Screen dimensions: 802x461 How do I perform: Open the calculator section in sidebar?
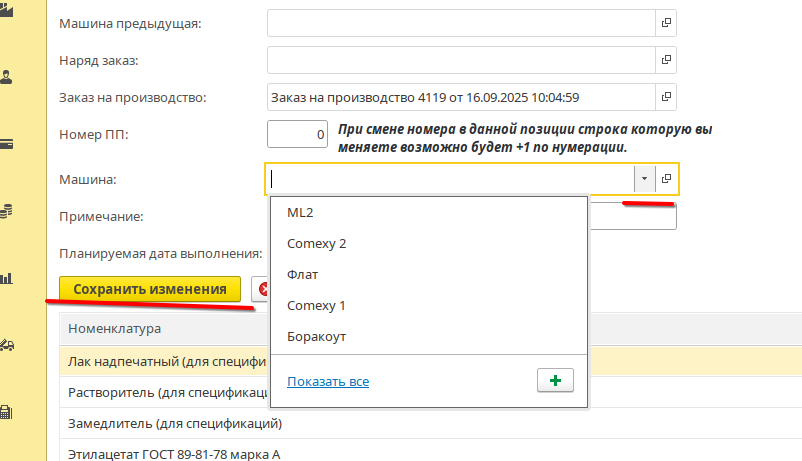tap(7, 412)
